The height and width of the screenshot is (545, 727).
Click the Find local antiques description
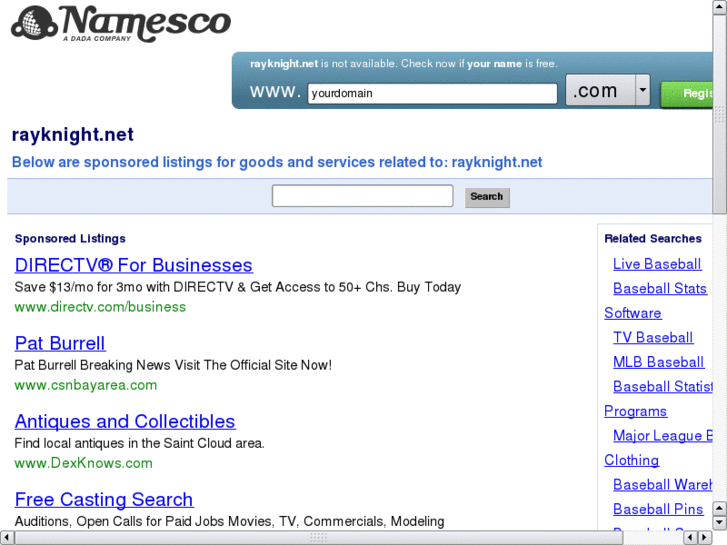coord(140,443)
